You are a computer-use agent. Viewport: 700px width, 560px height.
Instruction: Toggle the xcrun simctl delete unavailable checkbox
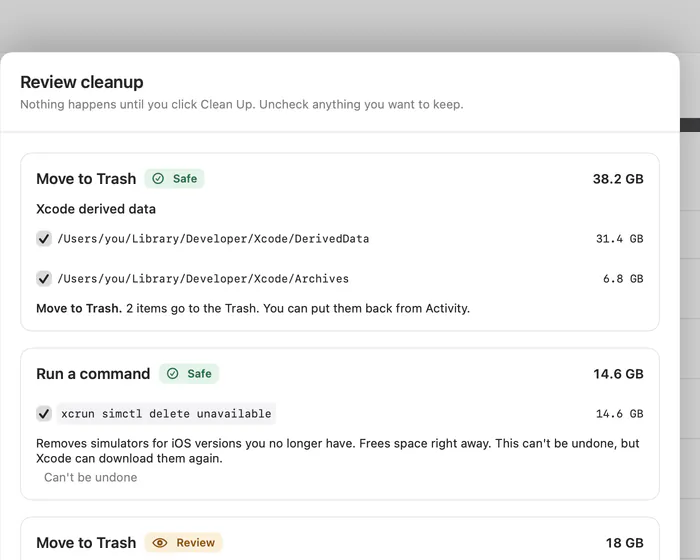(44, 414)
